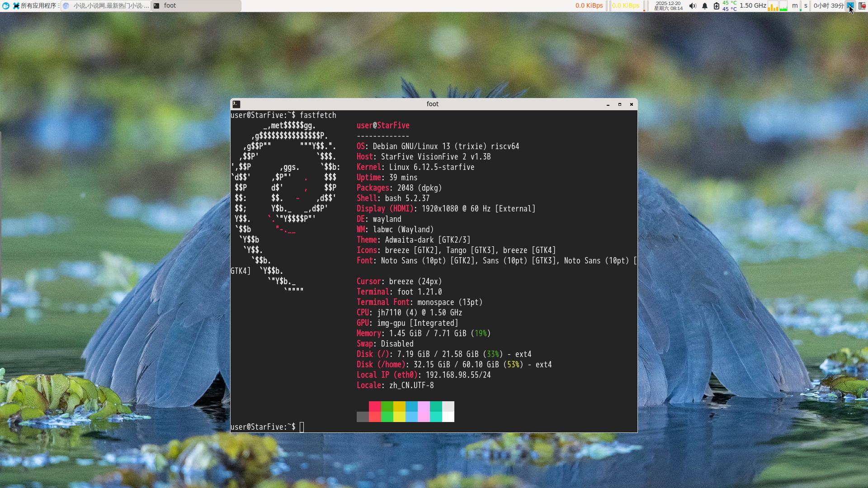
Task: Minimize the foot terminal window
Action: (x=608, y=104)
